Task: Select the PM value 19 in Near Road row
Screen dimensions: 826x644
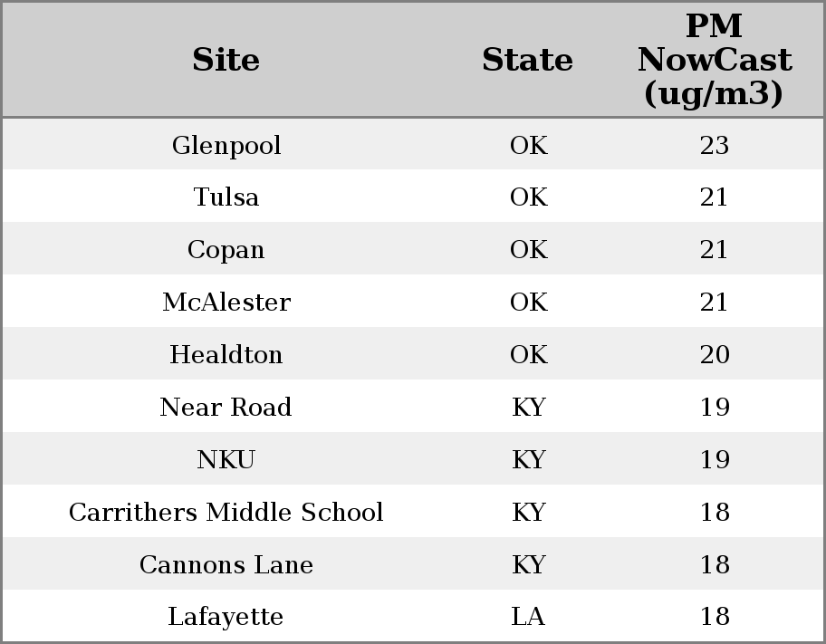Action: point(714,408)
